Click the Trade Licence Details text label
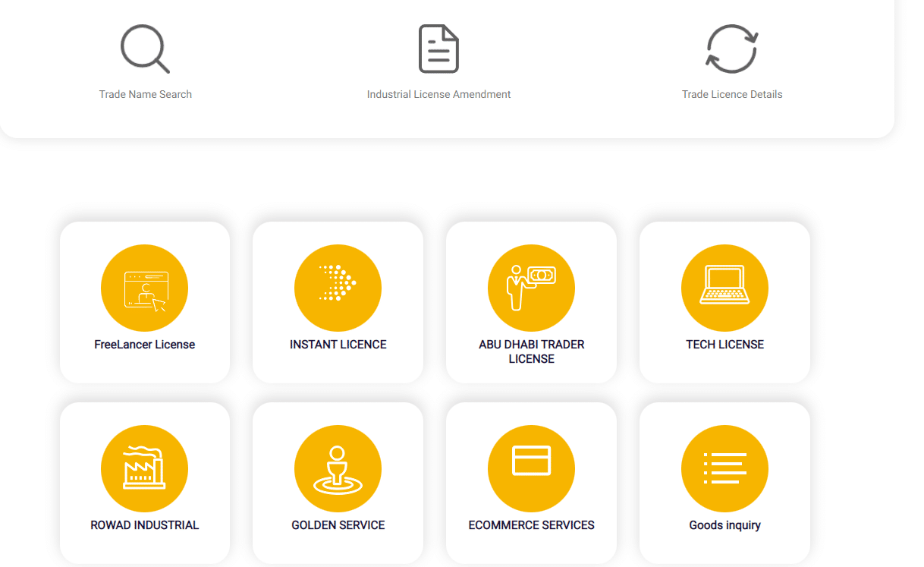The width and height of the screenshot is (924, 567). pos(731,94)
